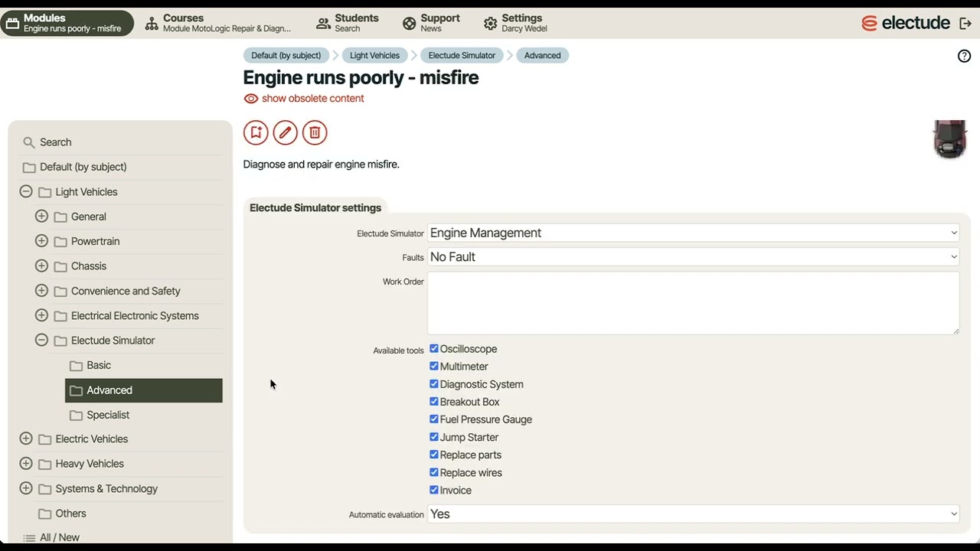This screenshot has width=980, height=551.
Task: Uncheck the Breakout Box checkbox
Action: 434,402
